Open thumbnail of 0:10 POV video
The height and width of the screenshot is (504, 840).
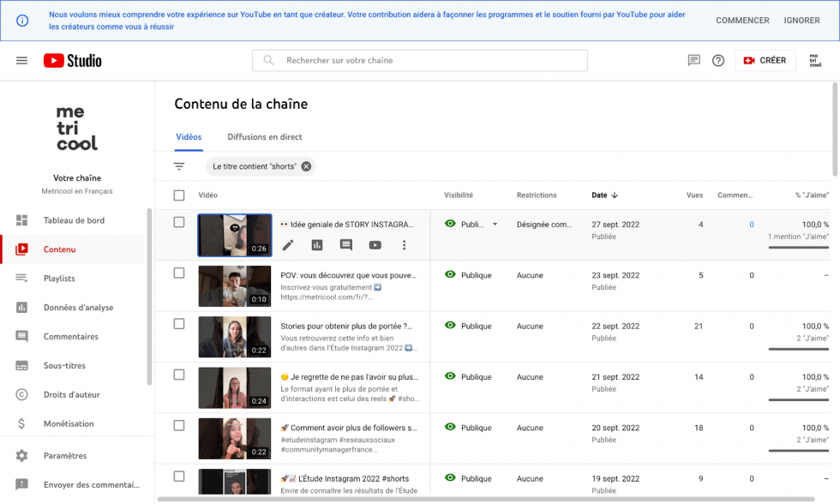tap(235, 286)
